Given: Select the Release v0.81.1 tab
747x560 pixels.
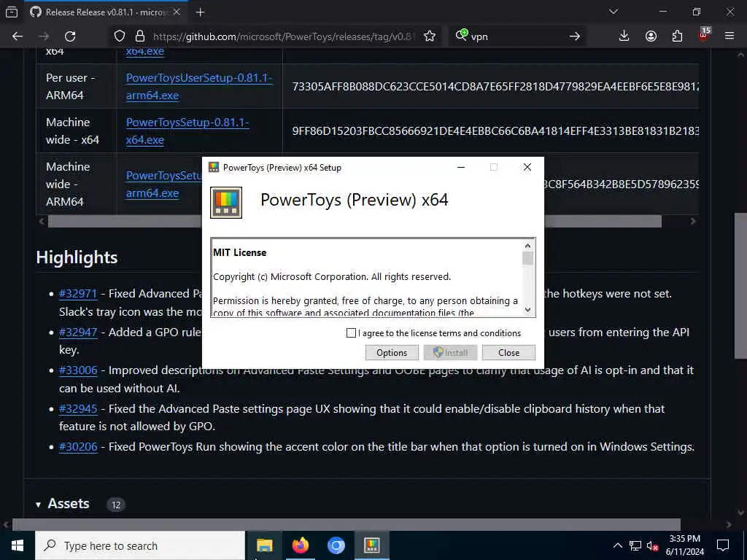Looking at the screenshot, I should pos(105,12).
